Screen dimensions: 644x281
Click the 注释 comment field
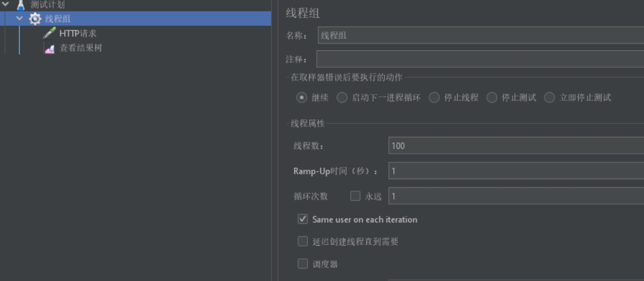tap(480, 59)
